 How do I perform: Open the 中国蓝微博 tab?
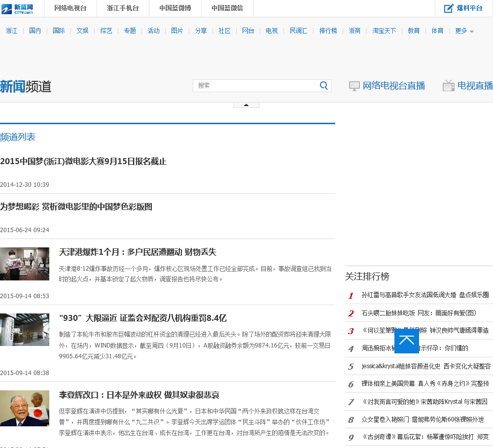pyautogui.click(x=175, y=8)
